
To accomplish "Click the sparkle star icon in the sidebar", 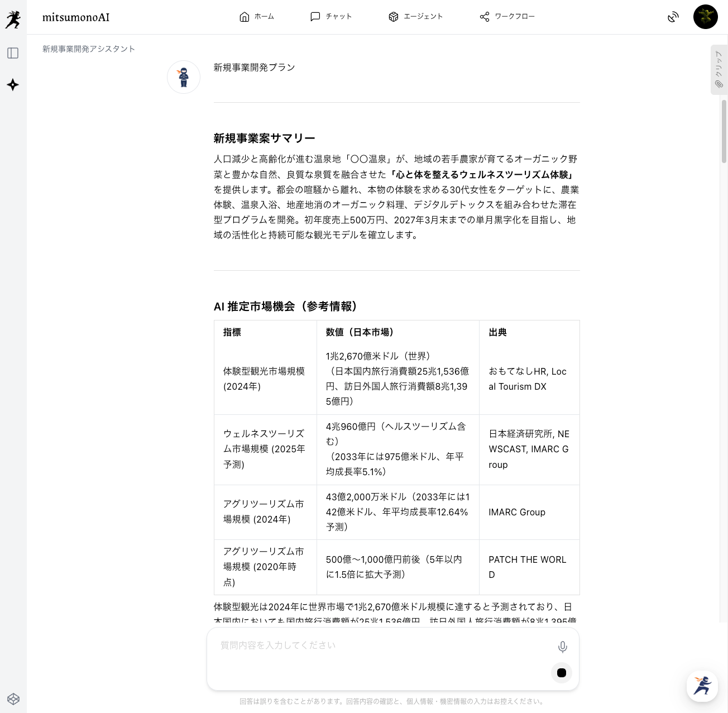I will (x=13, y=85).
